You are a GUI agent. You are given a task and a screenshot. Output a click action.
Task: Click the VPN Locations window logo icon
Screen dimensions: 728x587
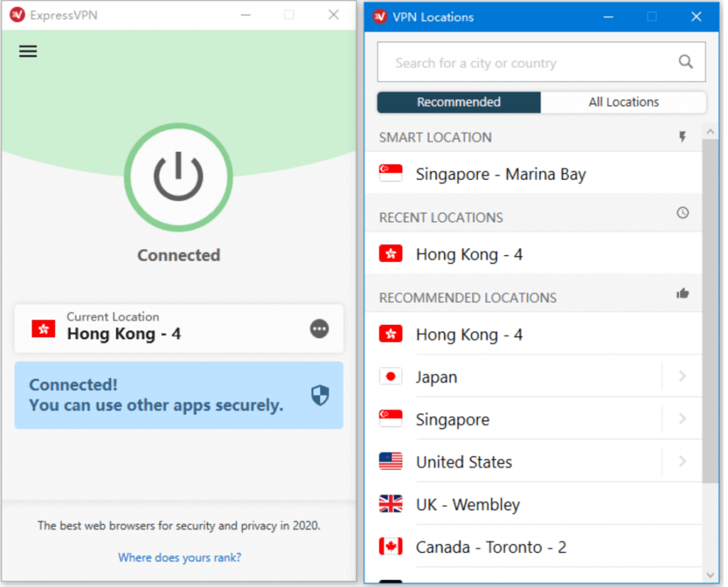point(380,17)
